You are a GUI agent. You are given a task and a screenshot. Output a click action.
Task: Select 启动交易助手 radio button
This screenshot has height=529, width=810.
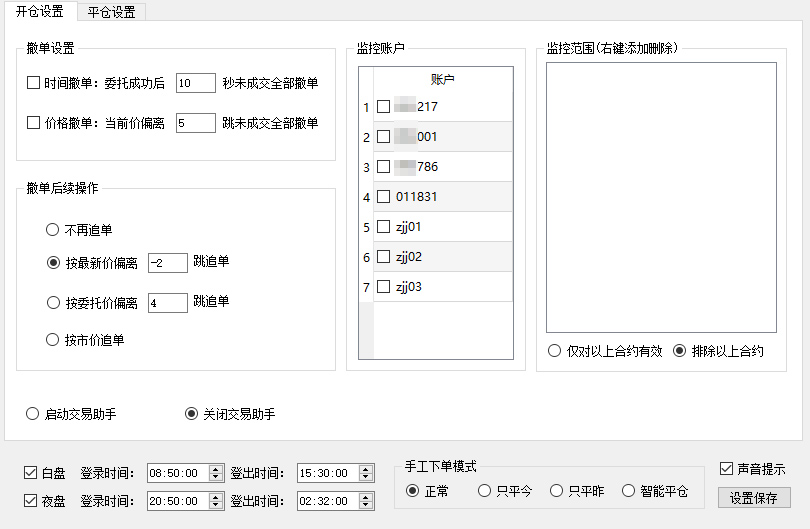tap(33, 414)
